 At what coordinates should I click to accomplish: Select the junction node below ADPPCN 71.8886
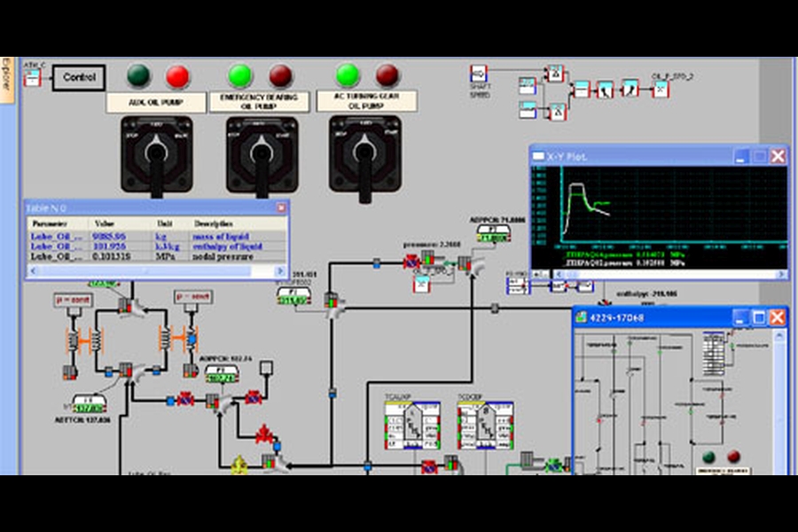coord(470,264)
